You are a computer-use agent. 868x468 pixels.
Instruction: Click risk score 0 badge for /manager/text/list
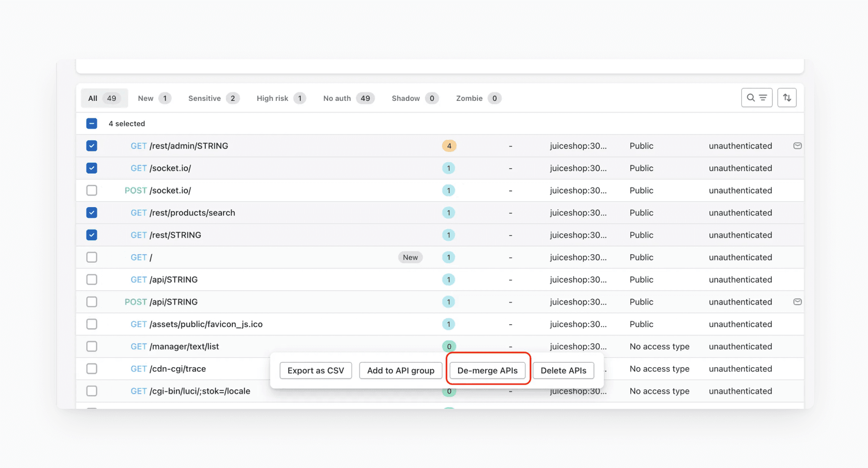pyautogui.click(x=449, y=346)
